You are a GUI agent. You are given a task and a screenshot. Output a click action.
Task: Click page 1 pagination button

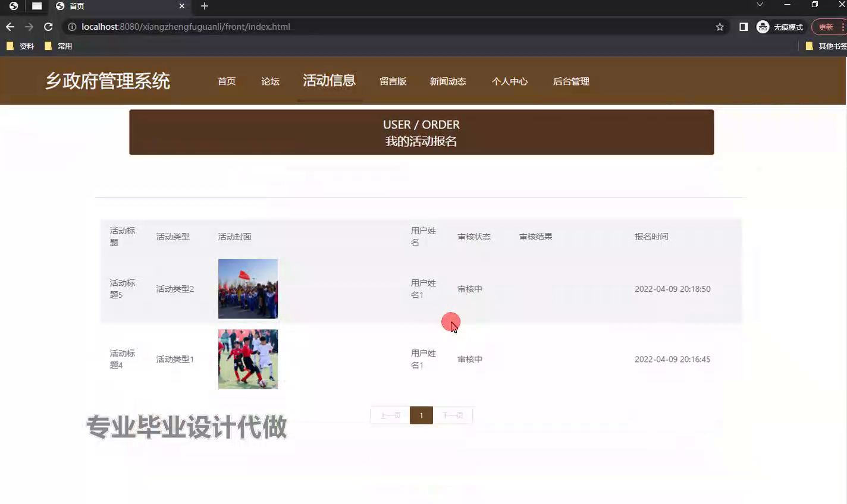(x=421, y=415)
